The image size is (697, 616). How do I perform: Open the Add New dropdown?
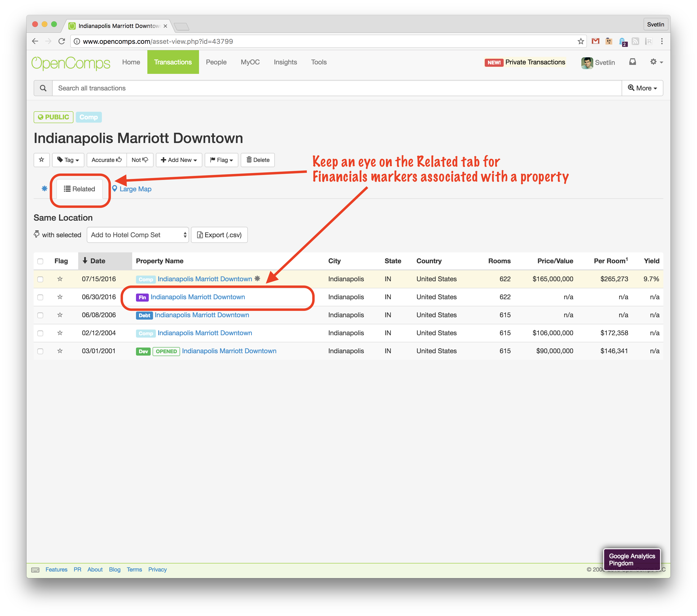179,160
